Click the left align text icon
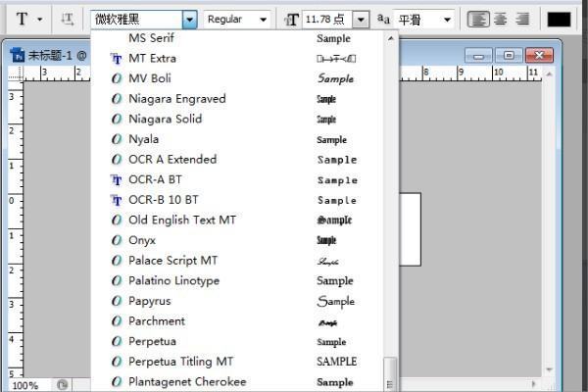 (x=477, y=19)
